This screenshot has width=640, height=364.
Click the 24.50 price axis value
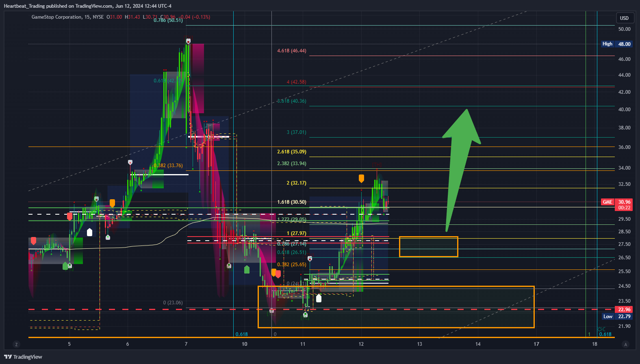(x=624, y=286)
